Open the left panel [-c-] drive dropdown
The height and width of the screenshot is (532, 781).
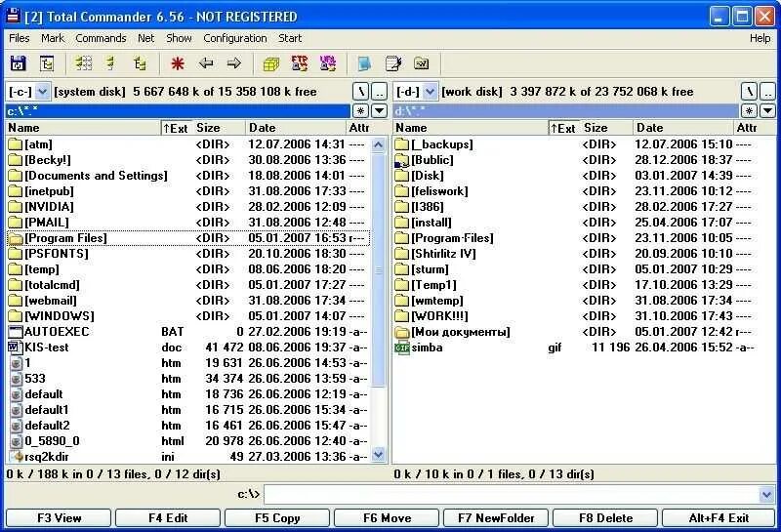click(x=43, y=92)
